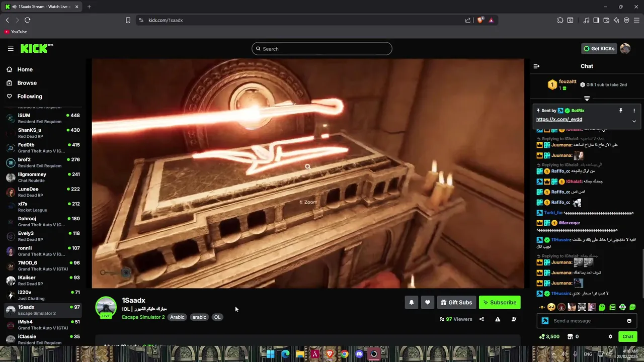This screenshot has width=644, height=362.
Task: Open the KICKs balance showing 3,500
Action: (549, 337)
